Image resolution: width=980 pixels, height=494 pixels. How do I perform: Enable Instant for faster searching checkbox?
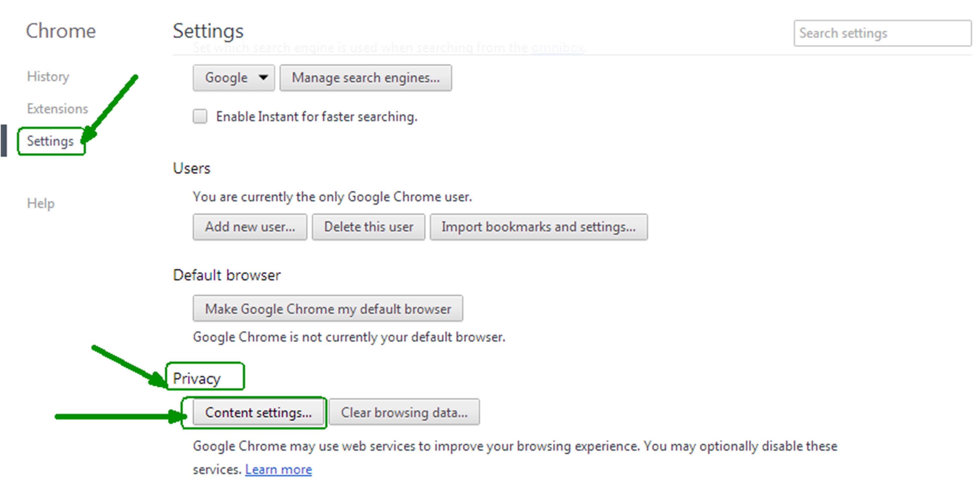click(x=200, y=116)
